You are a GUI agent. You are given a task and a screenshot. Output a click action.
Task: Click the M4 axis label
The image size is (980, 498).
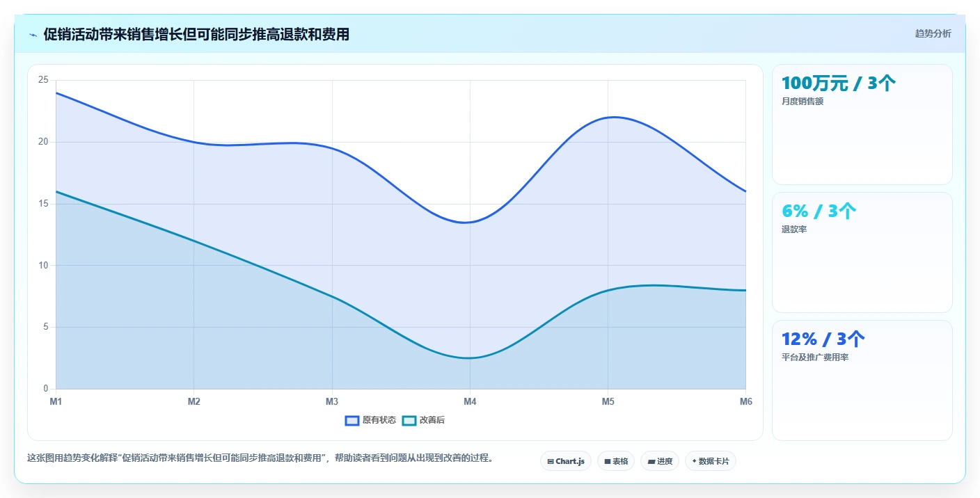[470, 401]
